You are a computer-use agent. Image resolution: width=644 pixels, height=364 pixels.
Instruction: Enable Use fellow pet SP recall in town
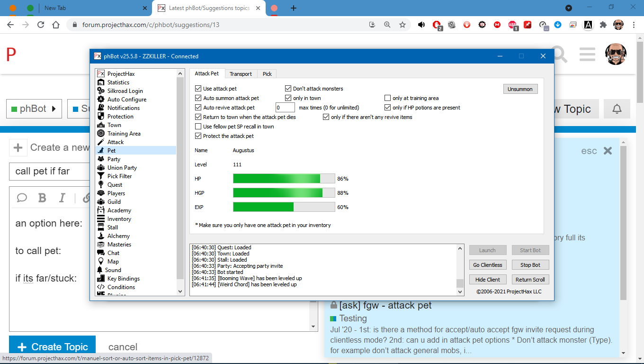(198, 127)
